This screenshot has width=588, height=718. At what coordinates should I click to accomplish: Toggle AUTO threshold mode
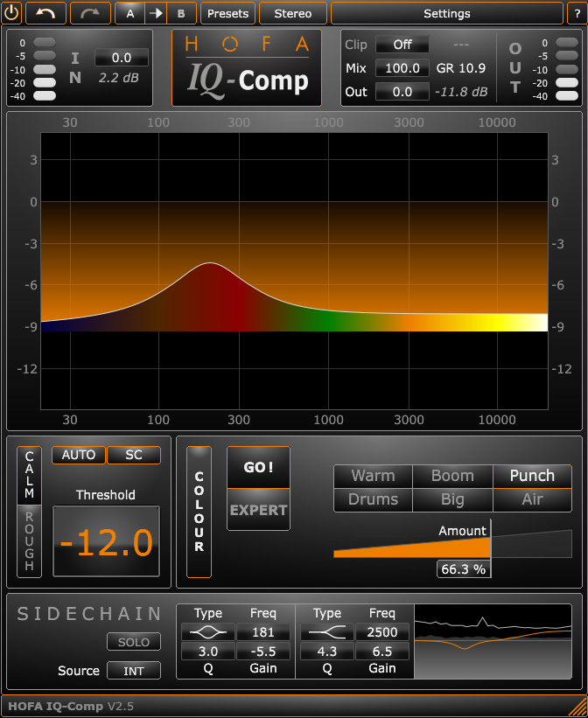pyautogui.click(x=79, y=455)
